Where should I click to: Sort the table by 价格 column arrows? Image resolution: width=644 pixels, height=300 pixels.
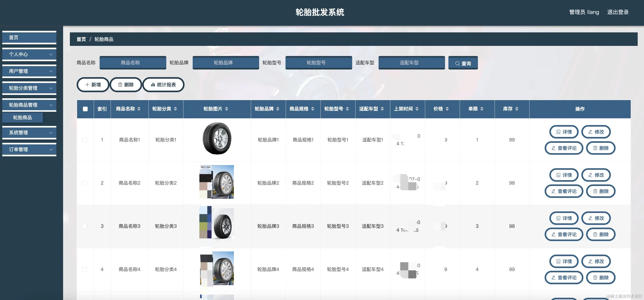pos(447,109)
